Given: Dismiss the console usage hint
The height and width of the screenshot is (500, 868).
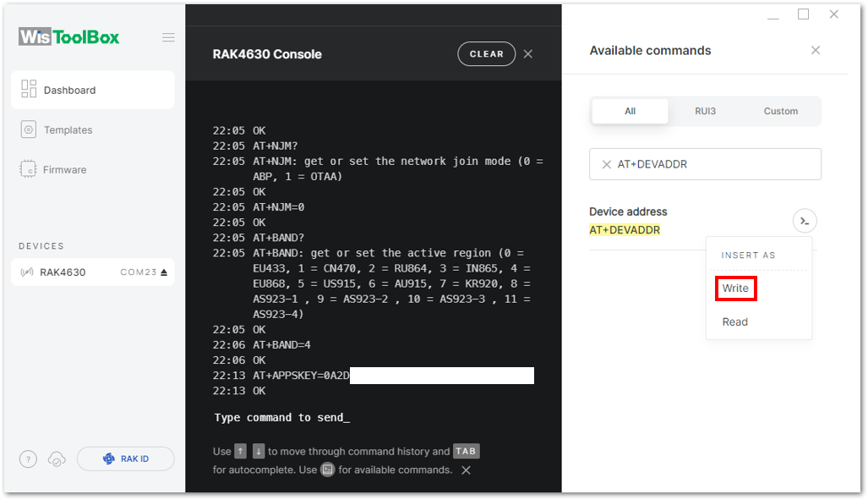Looking at the screenshot, I should coord(466,470).
